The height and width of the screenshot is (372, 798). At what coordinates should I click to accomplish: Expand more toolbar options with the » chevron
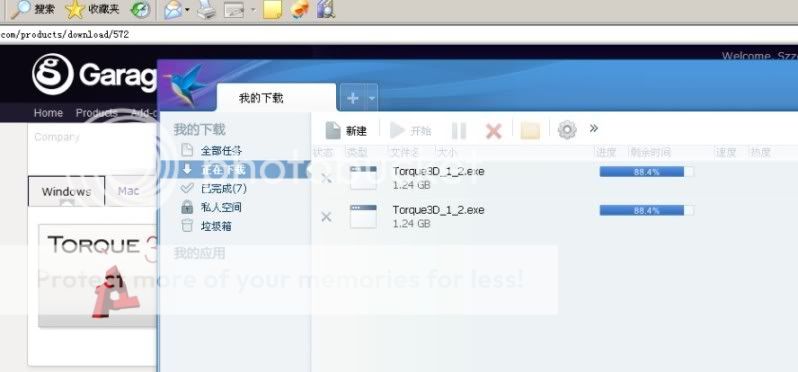593,128
